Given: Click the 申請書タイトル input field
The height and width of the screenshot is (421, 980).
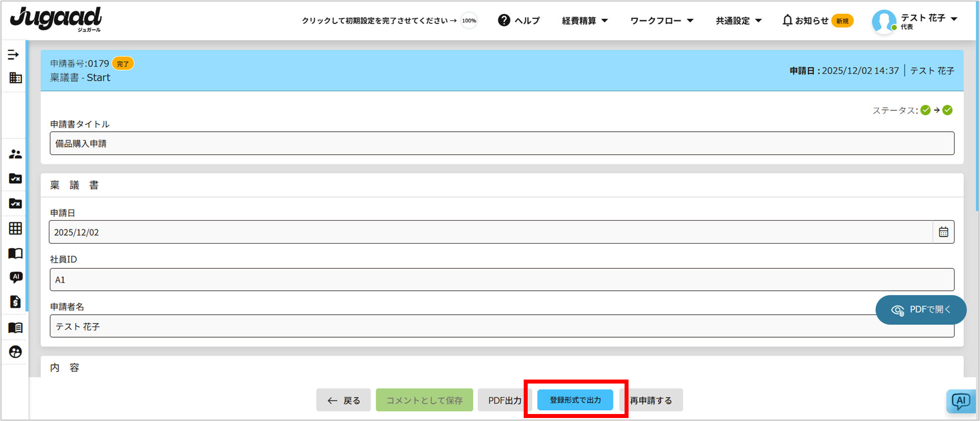Looking at the screenshot, I should (x=502, y=143).
